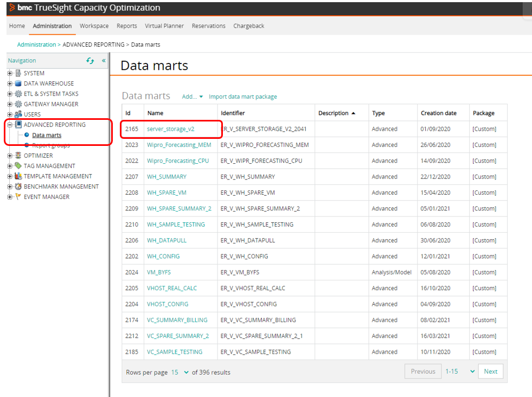
Task: Switch to the Workspace tab
Action: point(94,26)
